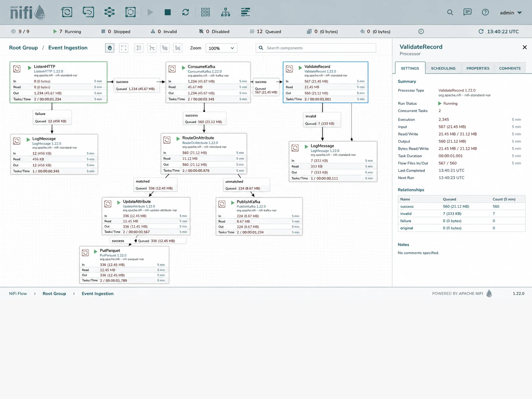The width and height of the screenshot is (532, 399).
Task: Select the ConsumeKafka processor title
Action: [201, 66]
